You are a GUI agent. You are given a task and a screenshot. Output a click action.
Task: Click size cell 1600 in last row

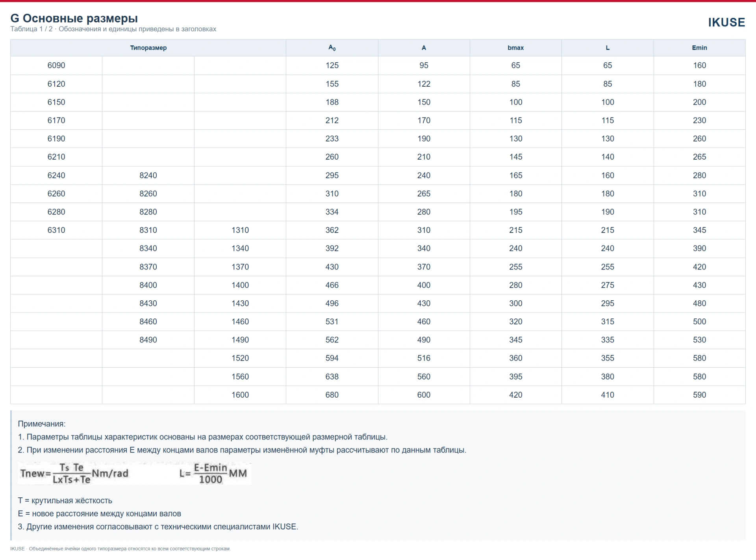[x=240, y=395]
